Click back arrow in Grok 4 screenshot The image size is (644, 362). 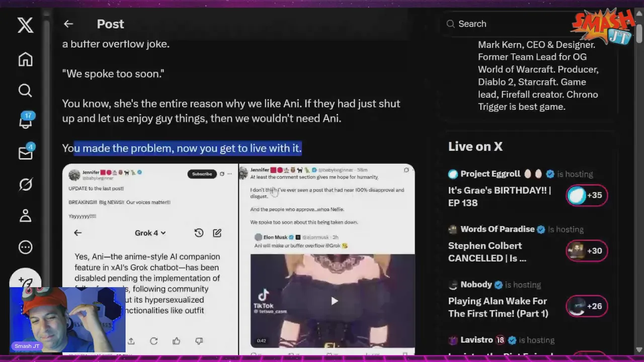point(77,233)
